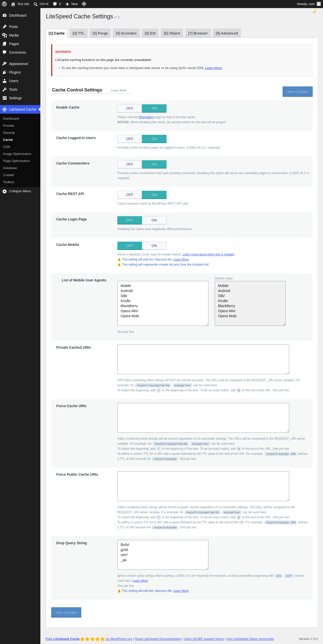Open General in LiteSpeed submenu
The image size is (323, 644).
9,133
